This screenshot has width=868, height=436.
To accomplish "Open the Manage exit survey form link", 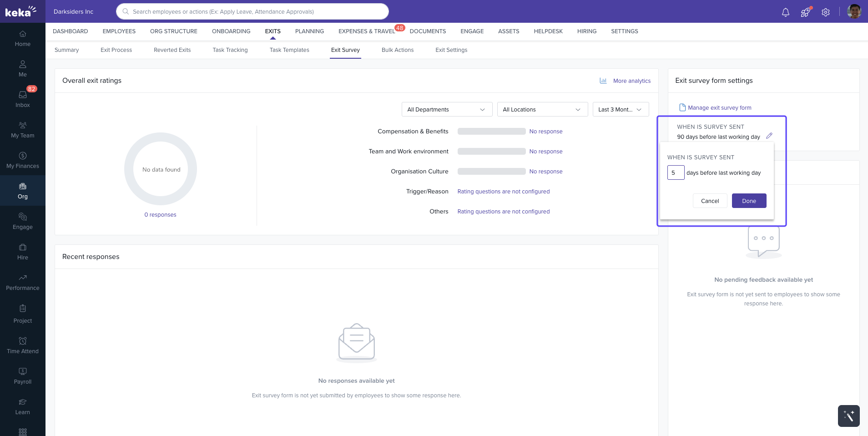I will (719, 108).
